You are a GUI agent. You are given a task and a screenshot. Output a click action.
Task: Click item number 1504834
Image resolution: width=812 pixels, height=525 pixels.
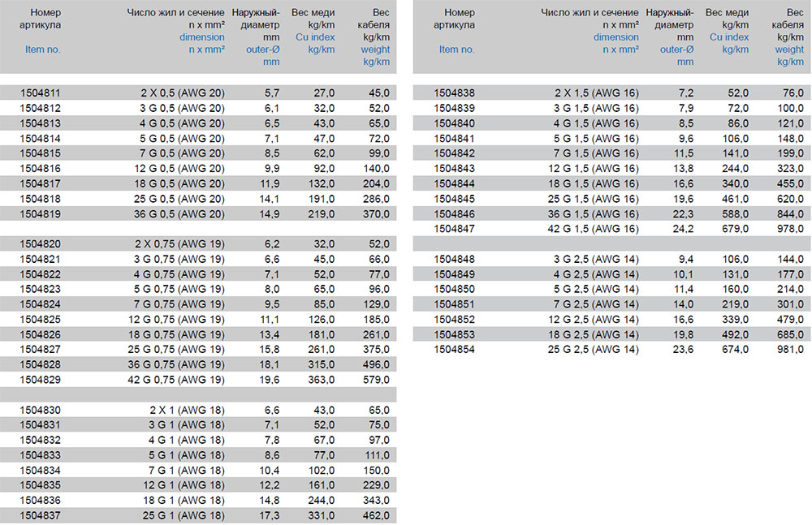click(40, 471)
